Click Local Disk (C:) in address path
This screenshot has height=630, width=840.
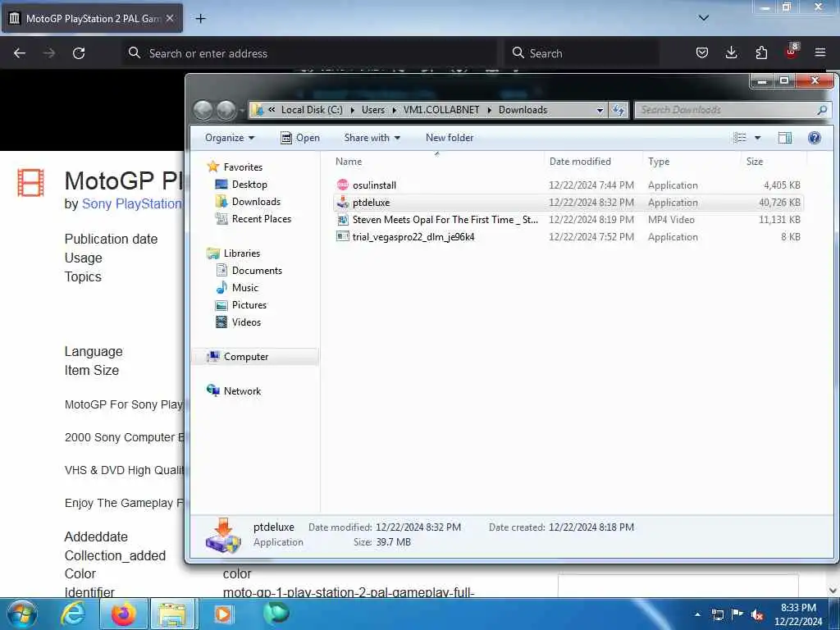coord(311,110)
